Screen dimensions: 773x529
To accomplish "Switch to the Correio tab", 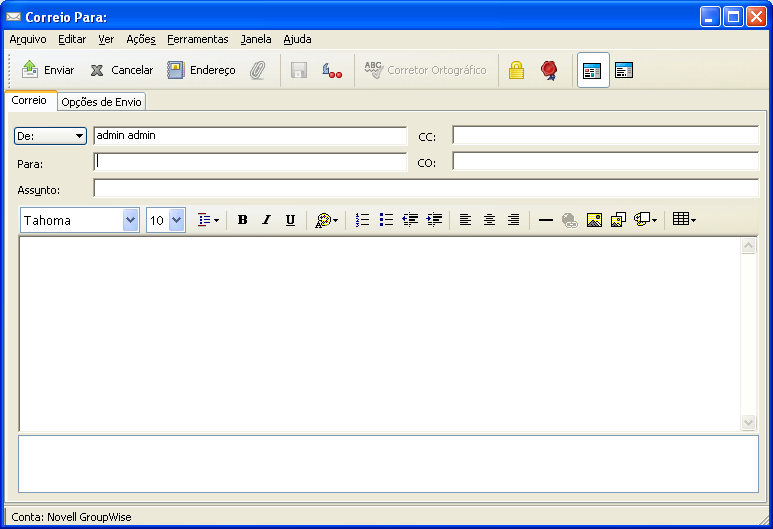I will [29, 100].
